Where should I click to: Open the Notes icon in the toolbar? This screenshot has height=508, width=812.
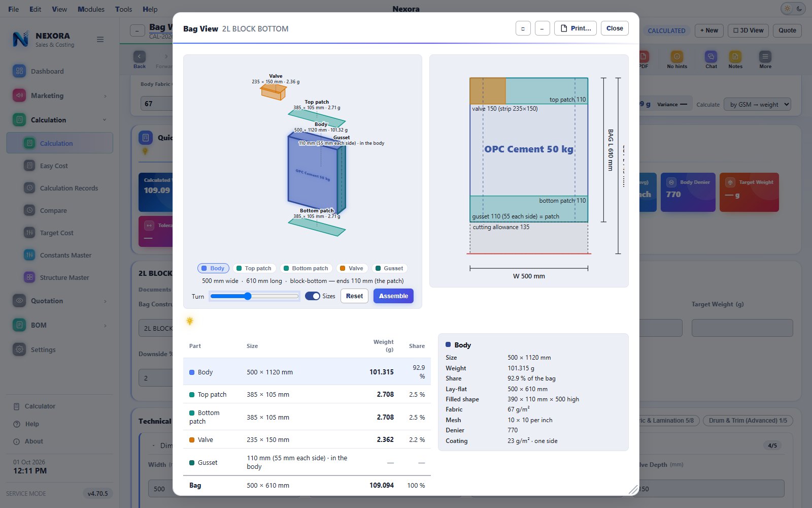[735, 57]
